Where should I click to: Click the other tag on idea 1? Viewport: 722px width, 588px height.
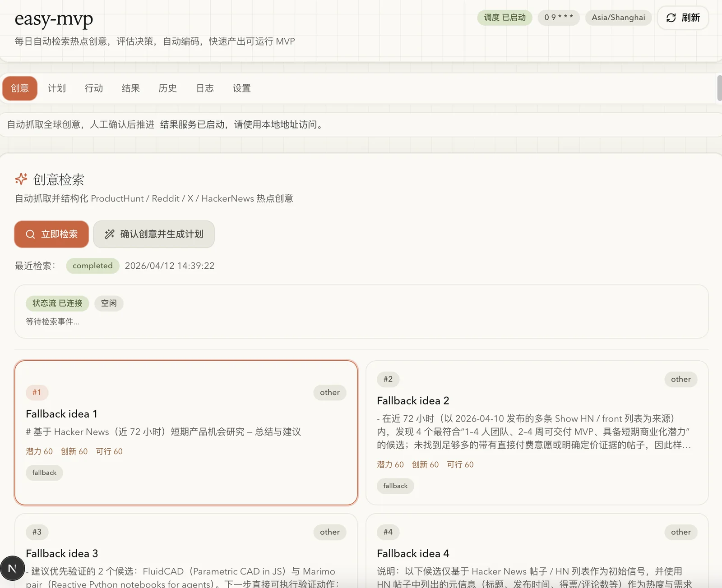[330, 392]
